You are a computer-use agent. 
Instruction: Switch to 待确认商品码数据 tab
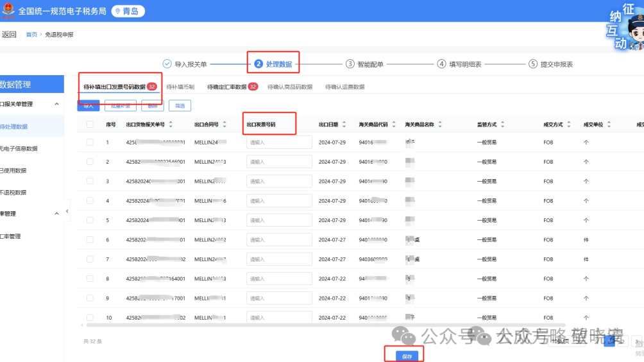(290, 87)
